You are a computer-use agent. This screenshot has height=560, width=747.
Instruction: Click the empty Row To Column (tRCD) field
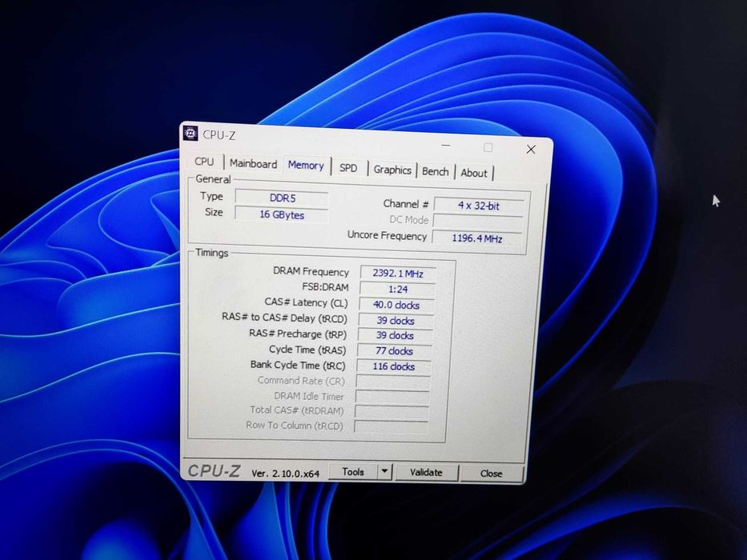point(391,426)
